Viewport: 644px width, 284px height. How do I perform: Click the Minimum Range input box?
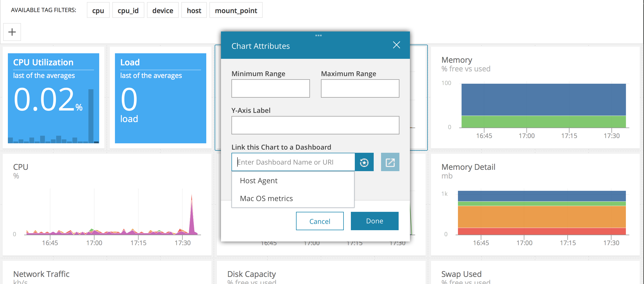click(x=270, y=88)
